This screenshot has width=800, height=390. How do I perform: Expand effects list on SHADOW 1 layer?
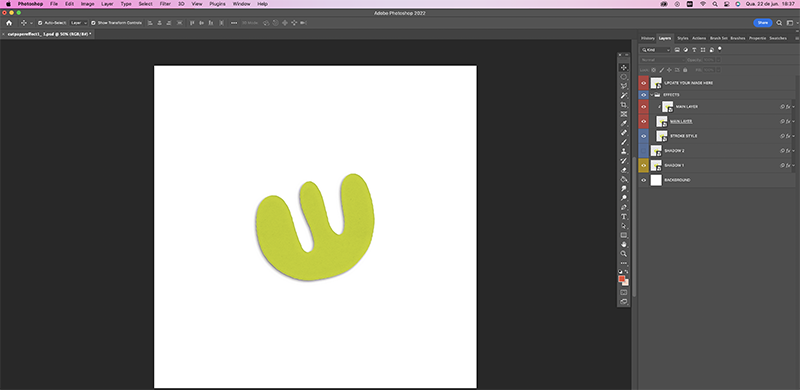pos(793,165)
